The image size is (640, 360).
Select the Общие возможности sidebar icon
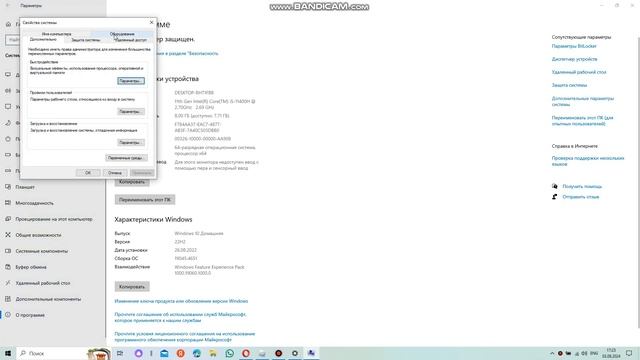pyautogui.click(x=8, y=235)
